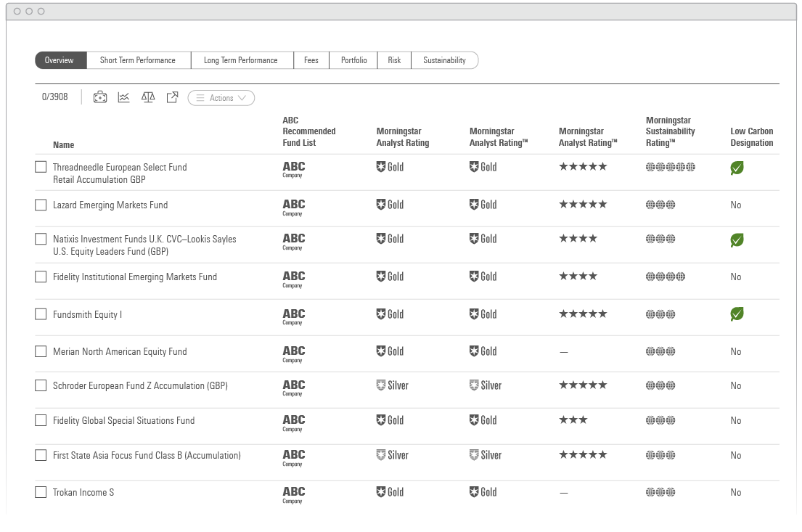Viewport: 802px width, 532px height.
Task: Click Threadneedle fund's green leaf low carbon icon
Action: [x=737, y=168]
